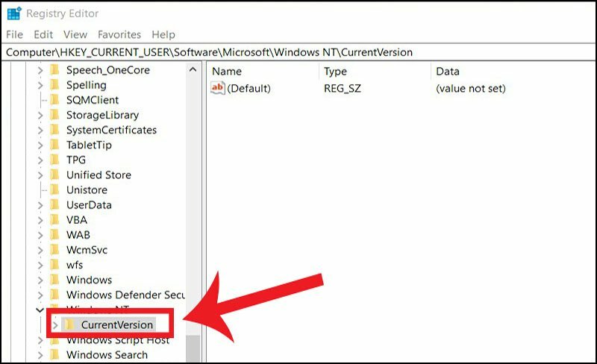Image resolution: width=597 pixels, height=364 pixels.
Task: Expand the SystemCertificates key
Action: point(40,131)
